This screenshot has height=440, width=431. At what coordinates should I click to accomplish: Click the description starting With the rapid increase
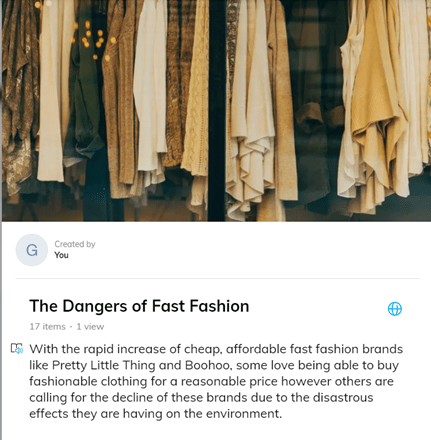coord(216,381)
